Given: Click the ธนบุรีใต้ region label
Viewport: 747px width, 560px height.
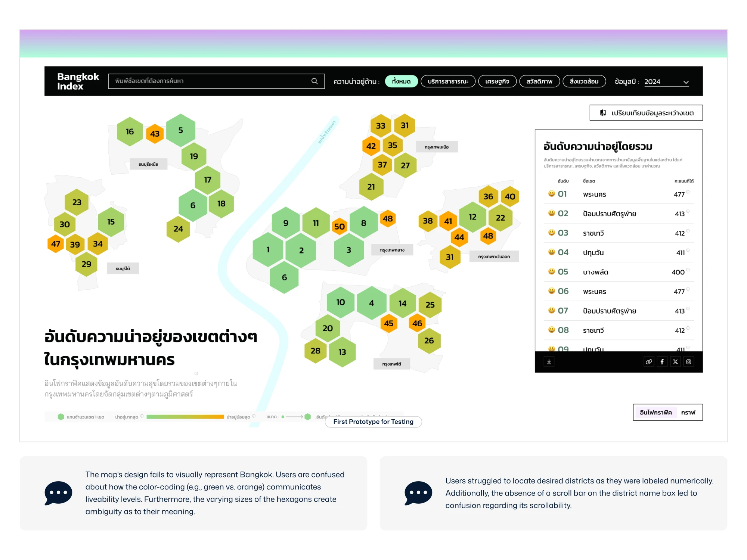Looking at the screenshot, I should pos(123,268).
